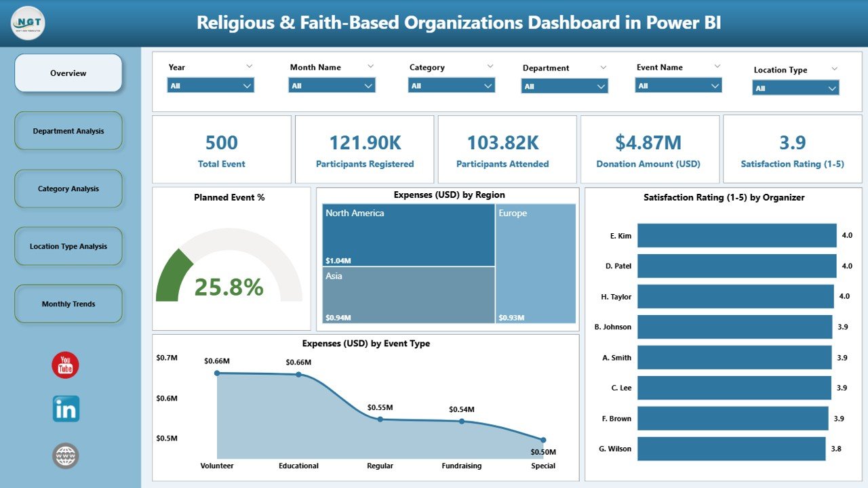
Task: Select E. Kim's satisfaction rating bar
Action: tap(736, 235)
